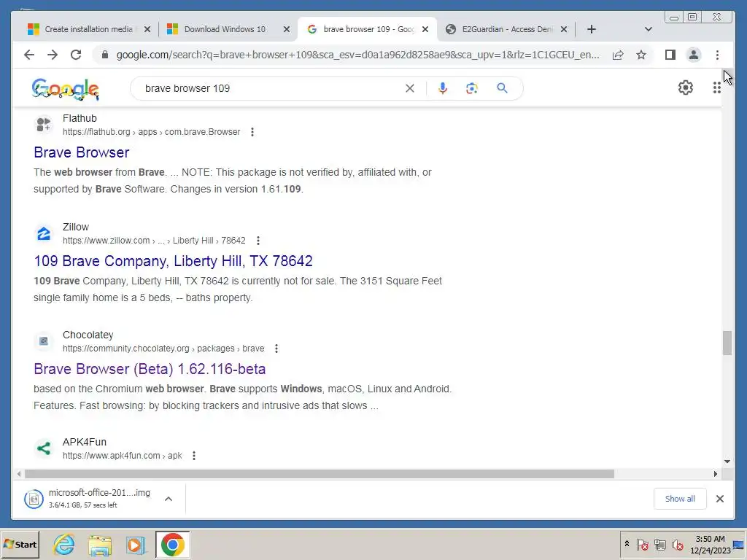Click the Google search input field
Image resolution: width=747 pixels, height=560 pixels.
tap(271, 88)
